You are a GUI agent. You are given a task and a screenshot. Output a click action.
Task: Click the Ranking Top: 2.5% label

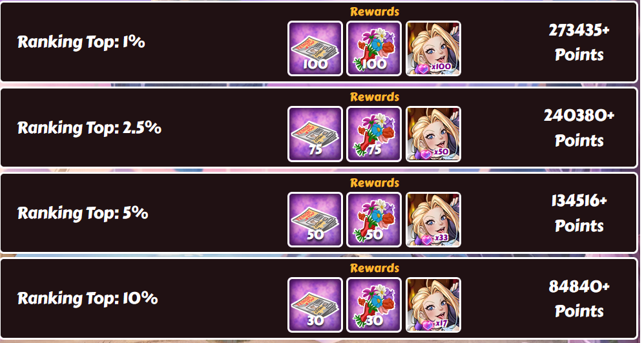coord(89,128)
